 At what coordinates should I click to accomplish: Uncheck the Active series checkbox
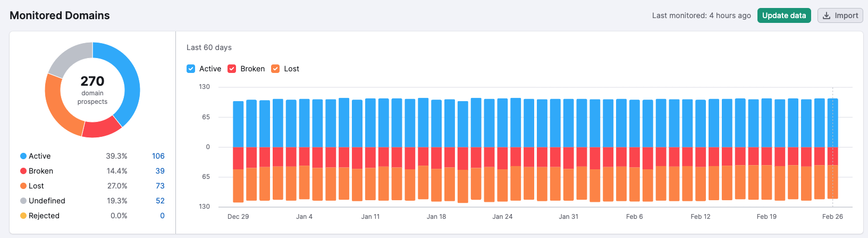pyautogui.click(x=191, y=69)
